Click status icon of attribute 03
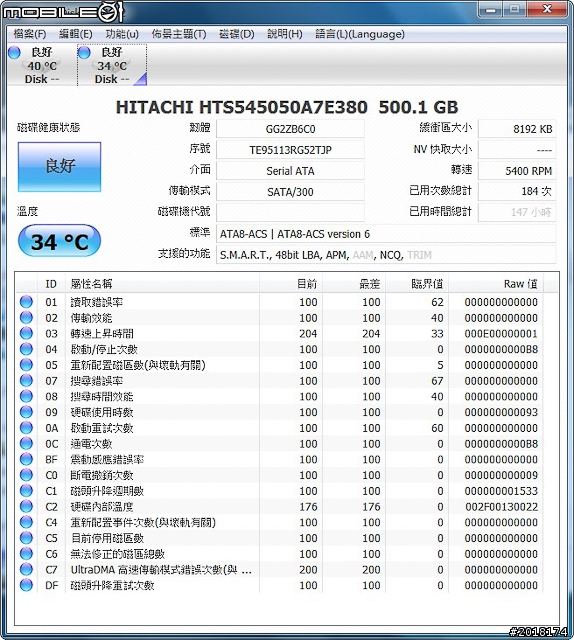Viewport: 574px width, 640px height. (26, 333)
